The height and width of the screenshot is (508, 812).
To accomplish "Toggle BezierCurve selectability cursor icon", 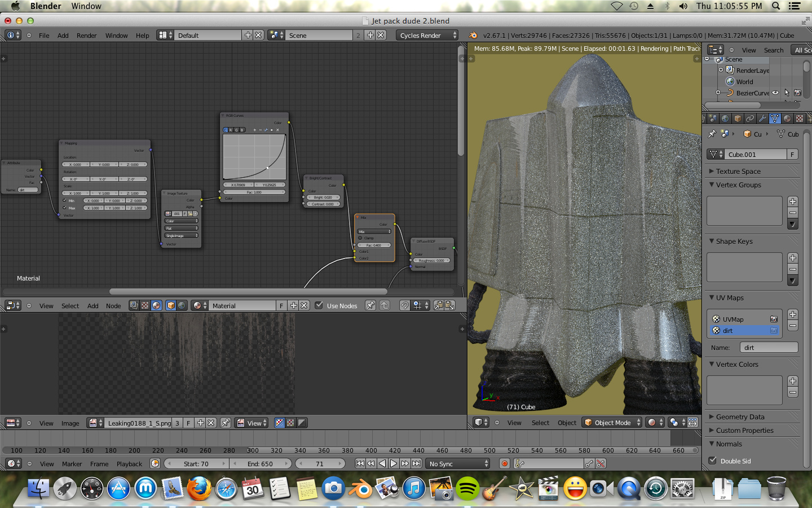I will [x=787, y=93].
